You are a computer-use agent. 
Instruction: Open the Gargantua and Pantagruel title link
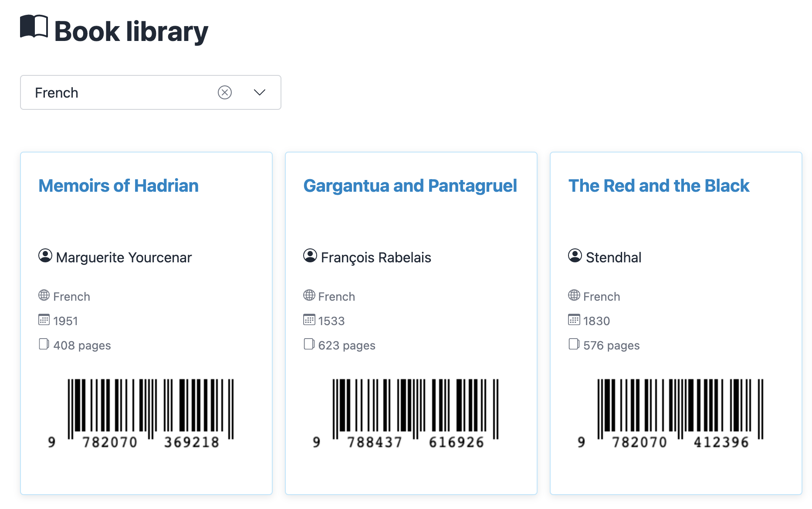click(x=410, y=186)
